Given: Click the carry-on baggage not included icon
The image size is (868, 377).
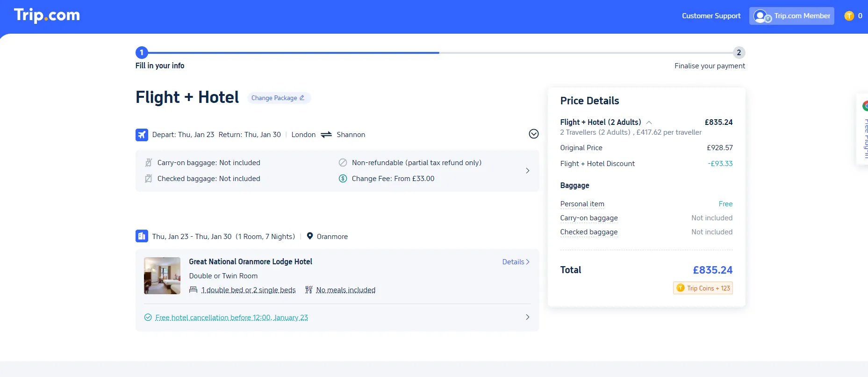Looking at the screenshot, I should coord(149,163).
